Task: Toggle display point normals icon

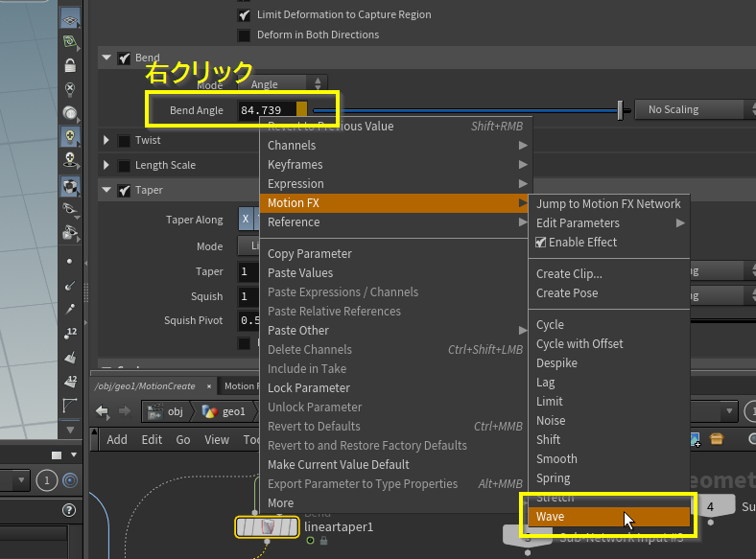Action: click(x=70, y=286)
